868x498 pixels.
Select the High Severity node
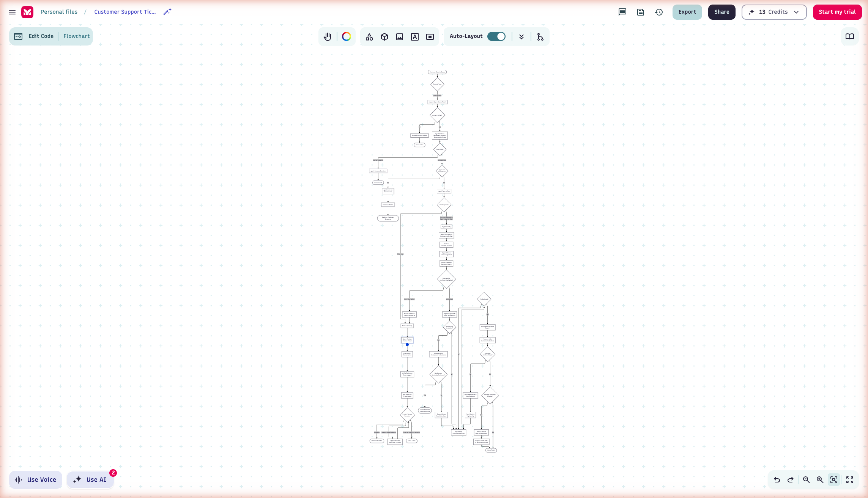[x=446, y=227]
